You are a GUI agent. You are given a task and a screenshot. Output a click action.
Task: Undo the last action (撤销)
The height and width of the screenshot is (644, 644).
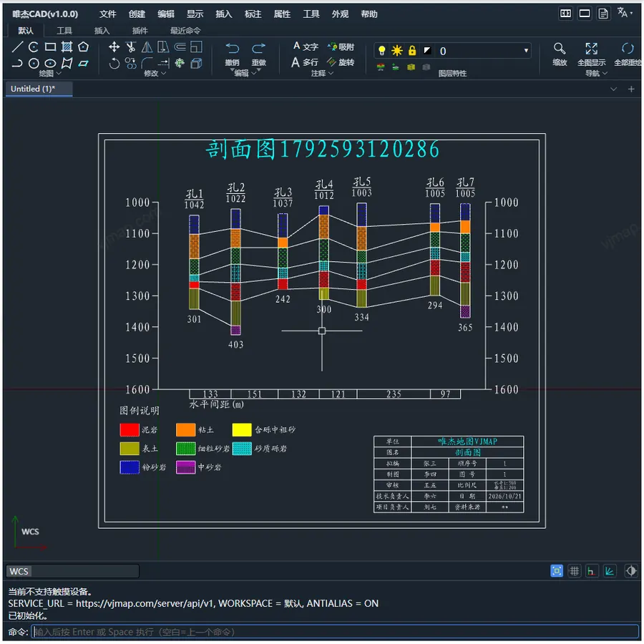tap(233, 54)
